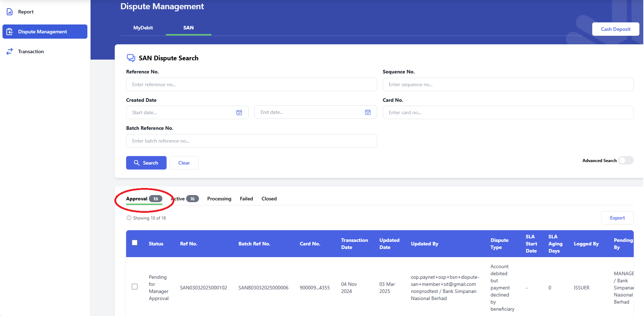The height and width of the screenshot is (316, 644).
Task: Click the Start date field
Action: point(187,112)
